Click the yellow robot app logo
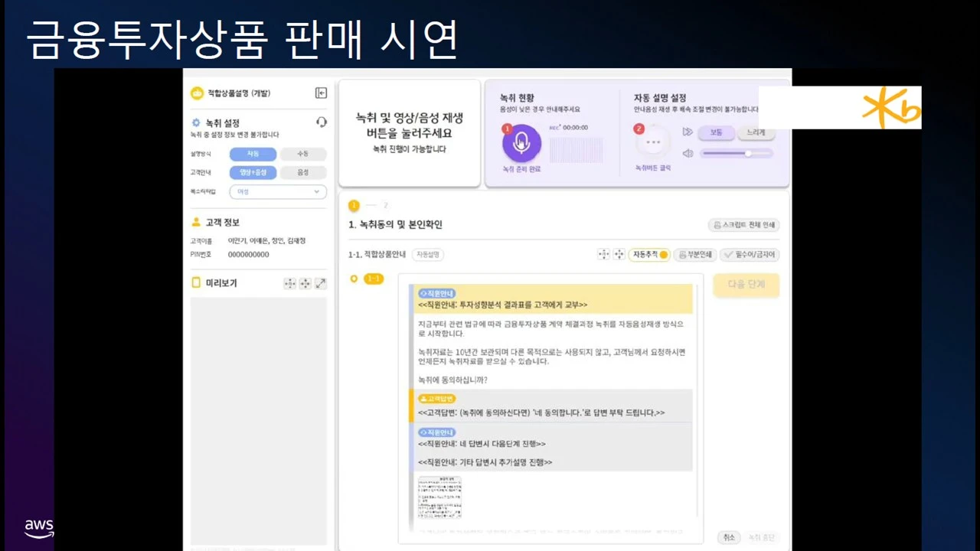Screen dimensions: 980x551 [197, 93]
